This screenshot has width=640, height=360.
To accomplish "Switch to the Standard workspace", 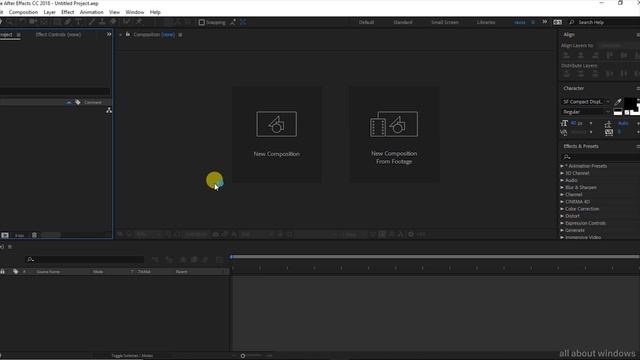I will [403, 22].
